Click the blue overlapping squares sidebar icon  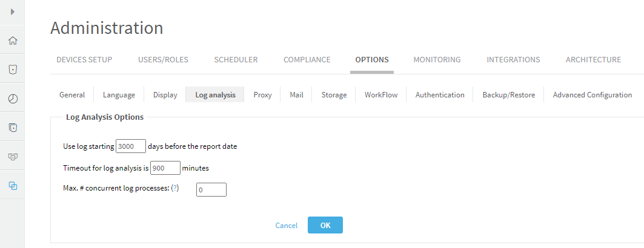point(12,186)
